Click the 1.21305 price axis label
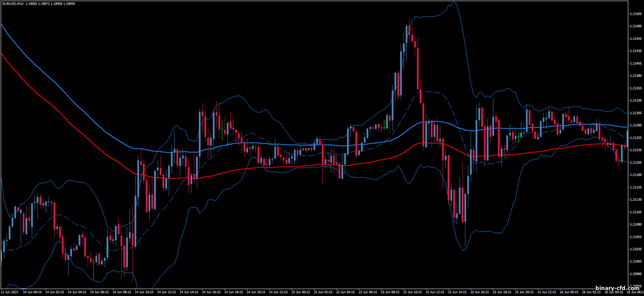 coord(635,113)
